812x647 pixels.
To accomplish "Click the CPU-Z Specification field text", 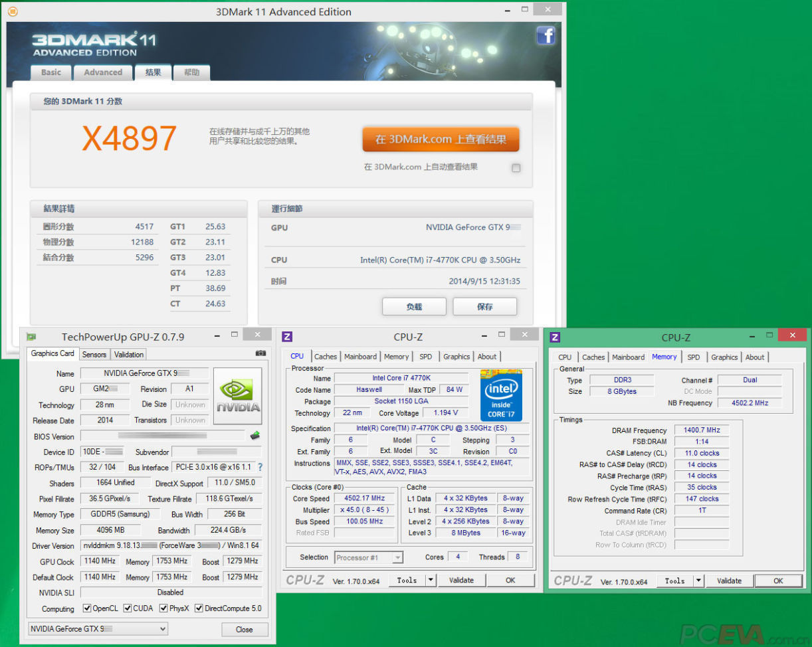I will pyautogui.click(x=431, y=428).
